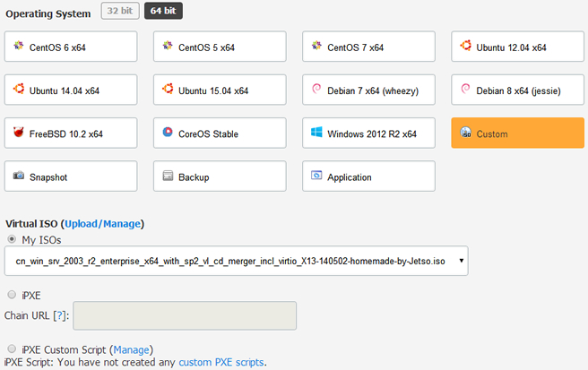The image size is (588, 370).
Task: Open the custom PXE scripts link
Action: (221, 363)
